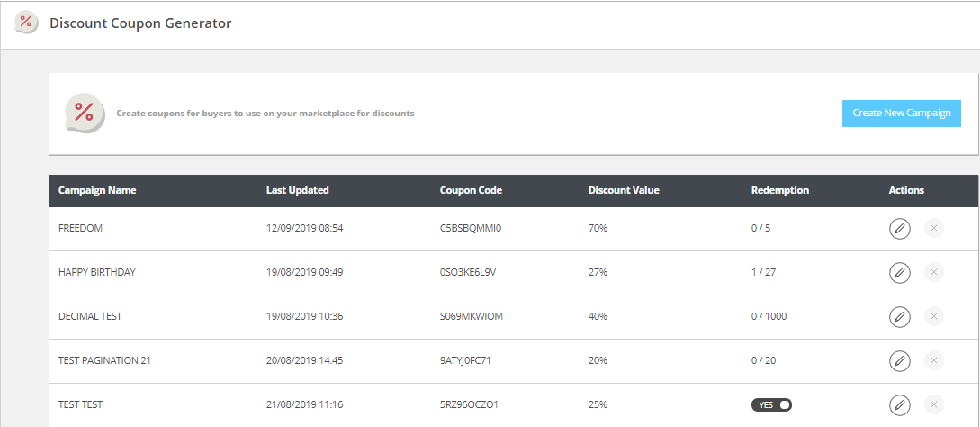Click the large percent bubble icon in banner
The height and width of the screenshot is (427, 980).
pos(85,114)
